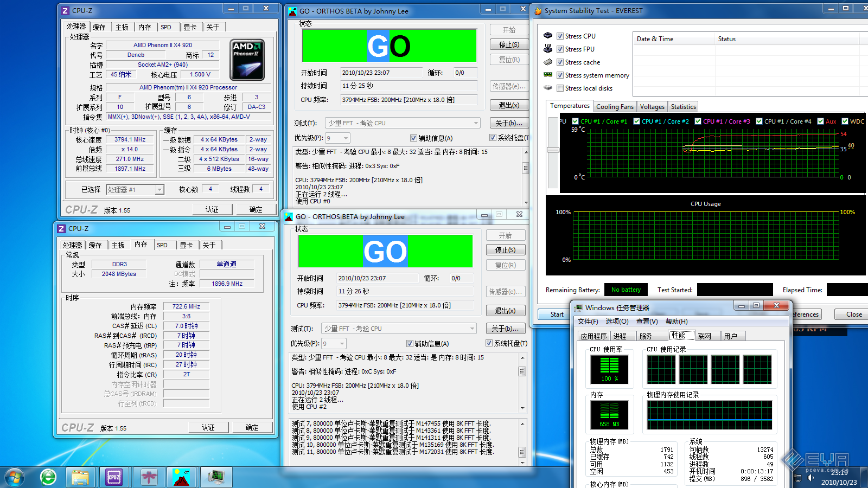Open the Task Manager taskbar icon

[216, 477]
